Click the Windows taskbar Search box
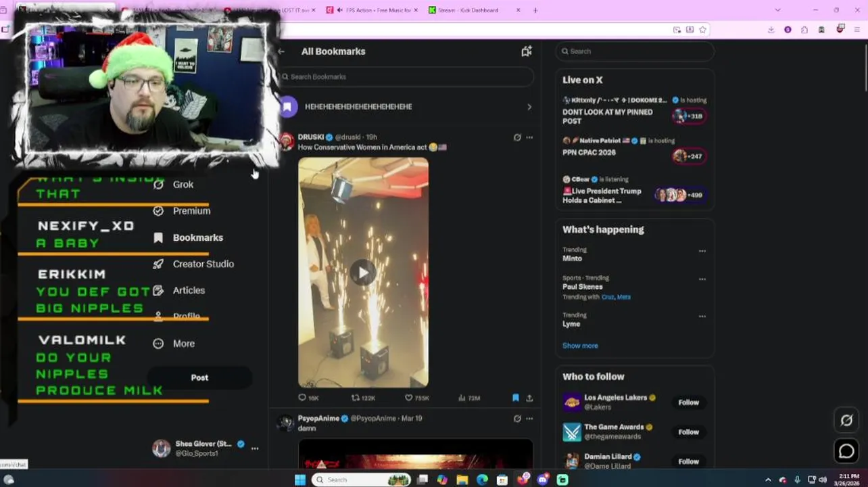 point(362,480)
